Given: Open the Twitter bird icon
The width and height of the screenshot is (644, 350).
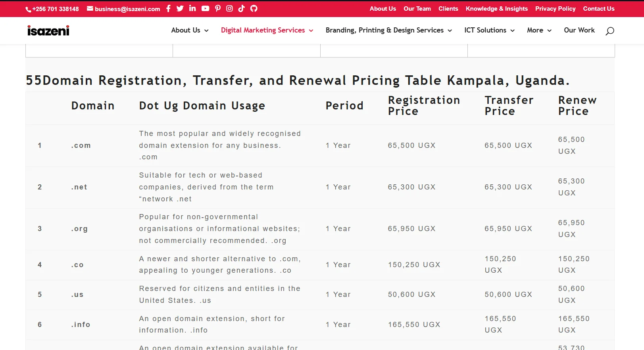Looking at the screenshot, I should (180, 8).
